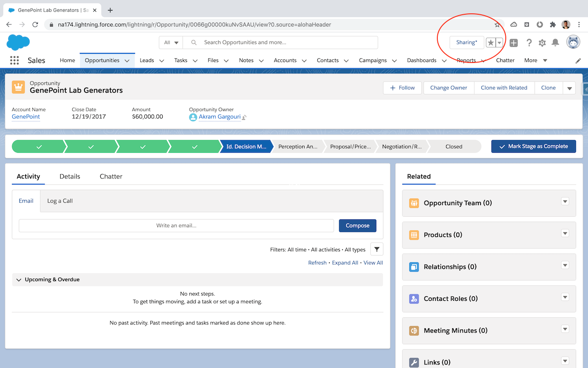Open the Notifications bell icon
Image resolution: width=588 pixels, height=368 pixels.
coord(555,43)
